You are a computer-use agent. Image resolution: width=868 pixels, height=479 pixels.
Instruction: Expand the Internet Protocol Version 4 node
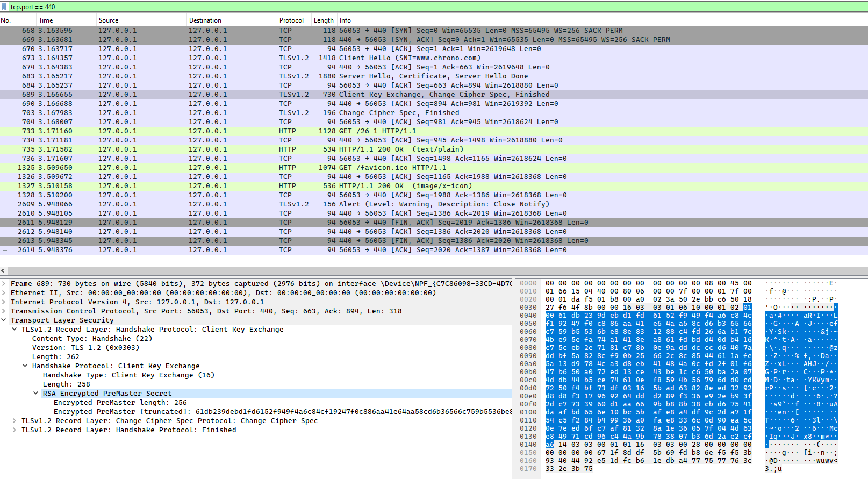tap(4, 302)
